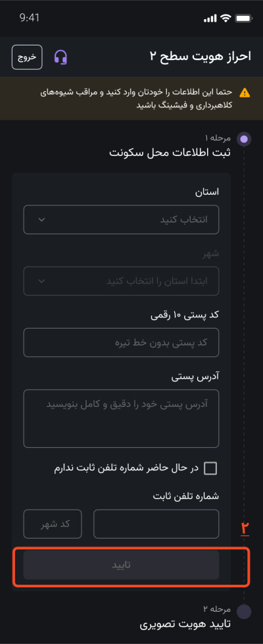Screen dimensions: 263x644
Task: Focus the 10-digit کد پستی input field
Action: pyautogui.click(x=121, y=342)
